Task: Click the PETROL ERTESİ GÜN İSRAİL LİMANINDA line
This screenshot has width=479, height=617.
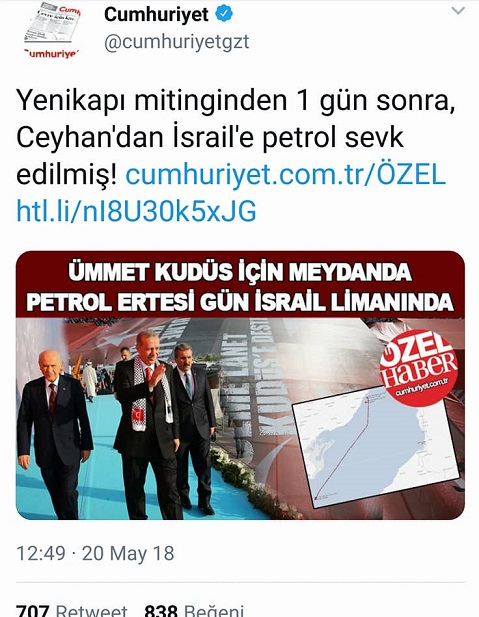Action: pos(240,302)
